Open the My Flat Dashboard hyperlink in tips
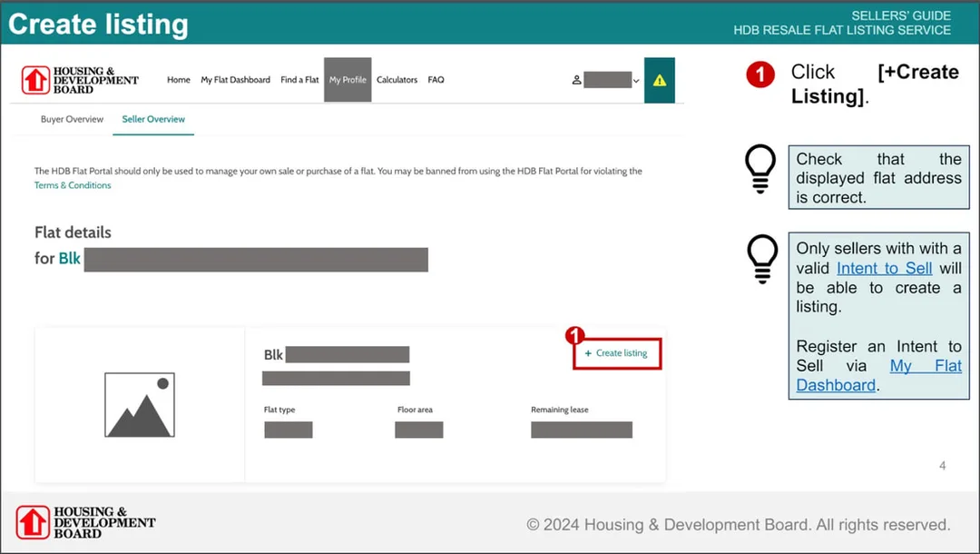The height and width of the screenshot is (554, 980). point(878,375)
